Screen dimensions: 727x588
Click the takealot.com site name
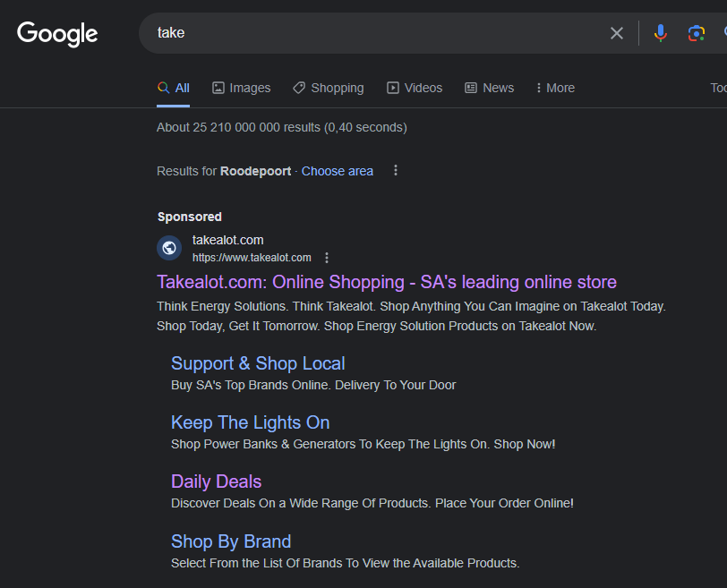[x=227, y=240]
